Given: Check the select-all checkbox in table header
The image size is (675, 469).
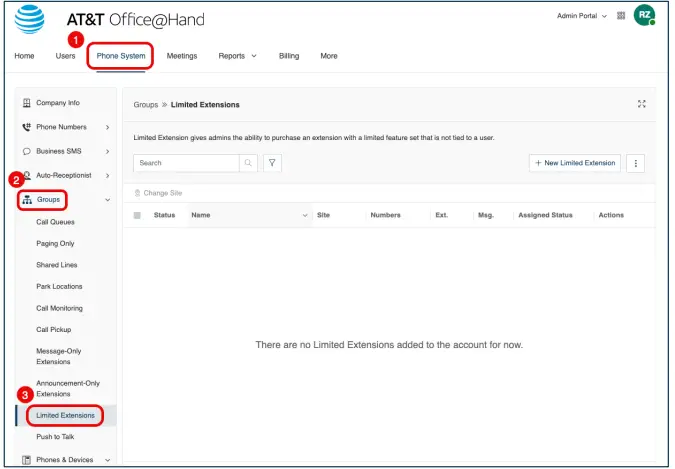Looking at the screenshot, I should [137, 215].
